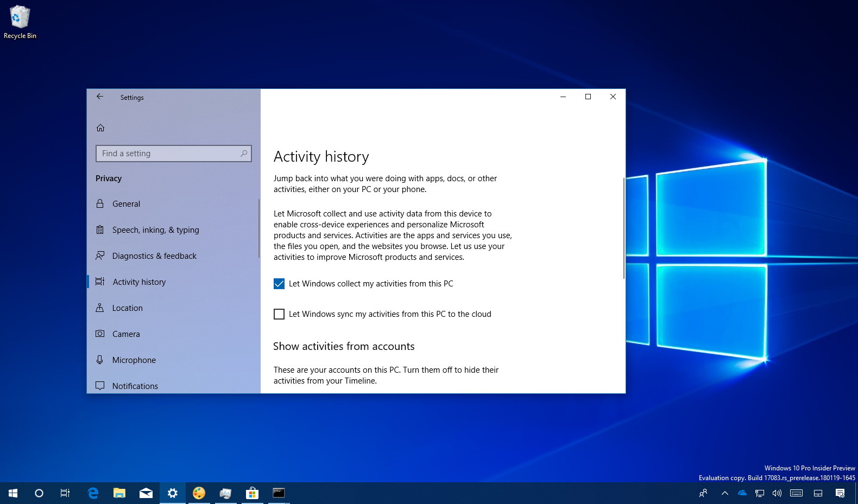The image size is (858, 504).
Task: Click the Activity history sidebar icon
Action: [100, 282]
